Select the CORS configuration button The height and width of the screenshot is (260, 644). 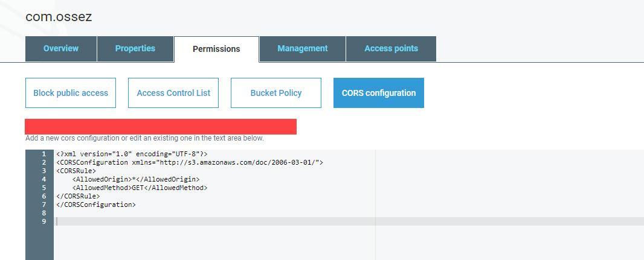coord(379,93)
